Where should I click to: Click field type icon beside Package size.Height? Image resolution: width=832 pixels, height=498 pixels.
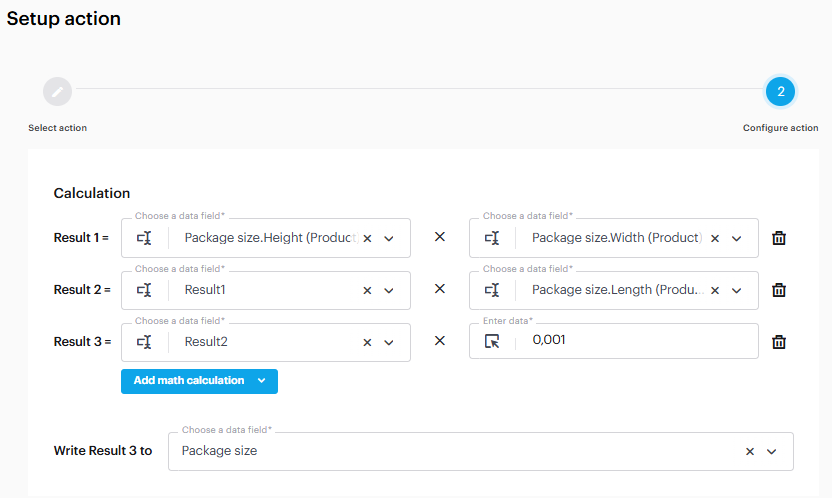tap(145, 238)
